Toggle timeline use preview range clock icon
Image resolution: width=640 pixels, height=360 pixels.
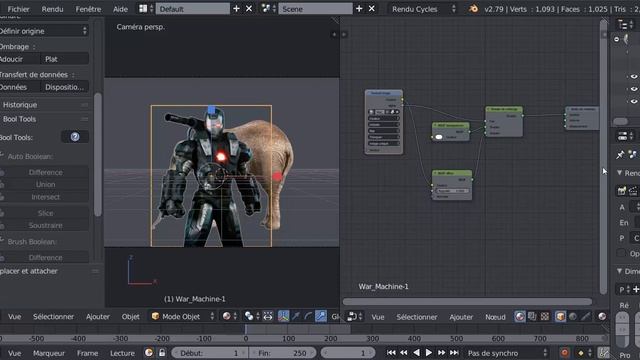tap(149, 353)
